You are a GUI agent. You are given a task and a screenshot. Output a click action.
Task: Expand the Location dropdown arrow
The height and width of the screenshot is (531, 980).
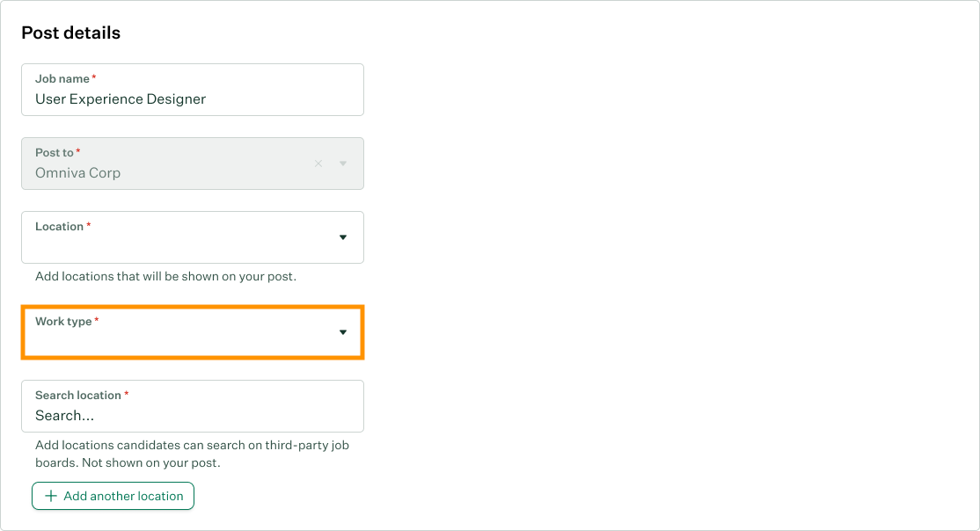(x=343, y=237)
